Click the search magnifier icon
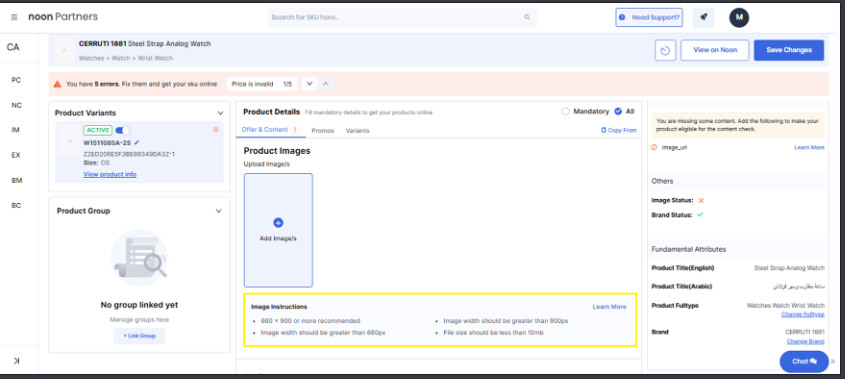Screen dimensions: 845x379 [527, 17]
